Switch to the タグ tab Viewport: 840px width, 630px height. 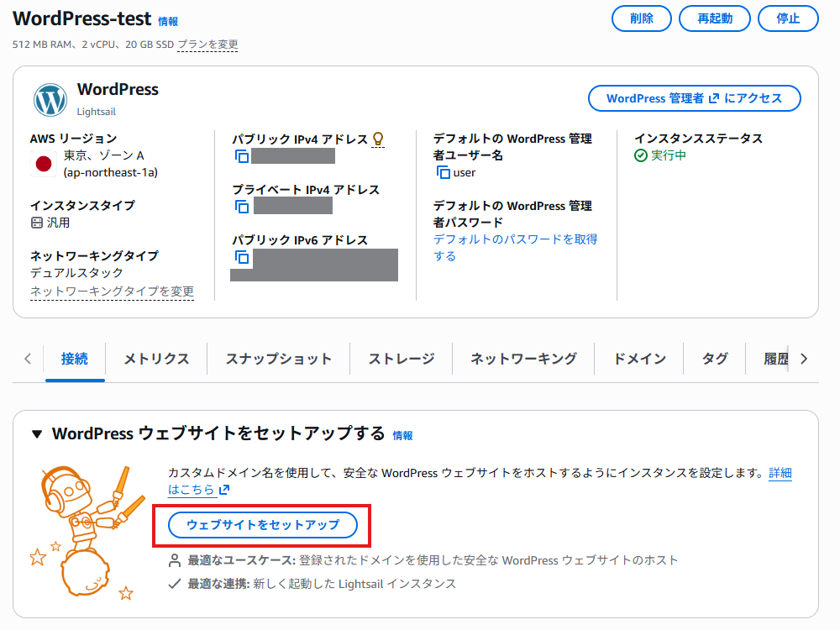pyautogui.click(x=715, y=359)
